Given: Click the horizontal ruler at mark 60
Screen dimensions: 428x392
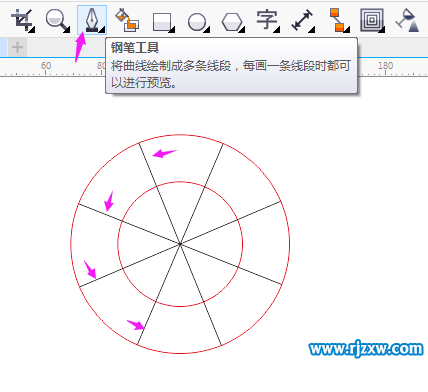Looking at the screenshot, I should 46,66.
